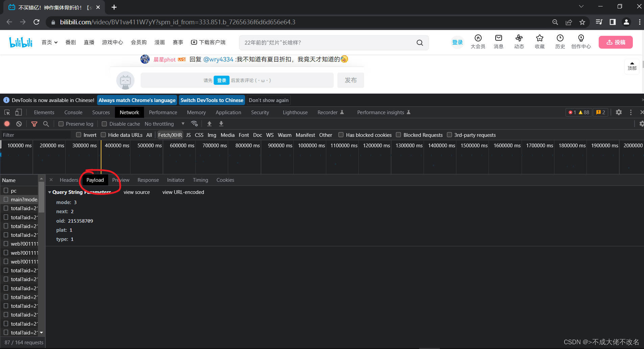Open DevTools settings gear
Image resolution: width=644 pixels, height=349 pixels.
click(x=619, y=112)
